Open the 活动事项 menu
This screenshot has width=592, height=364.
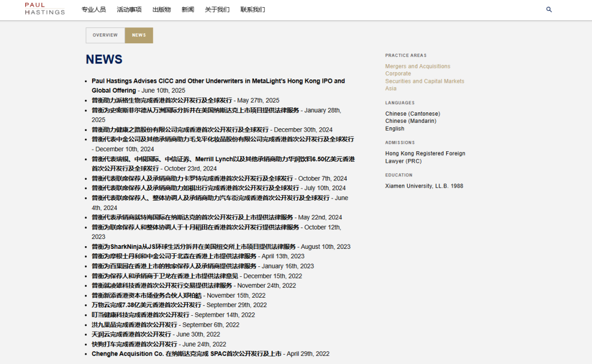point(129,9)
